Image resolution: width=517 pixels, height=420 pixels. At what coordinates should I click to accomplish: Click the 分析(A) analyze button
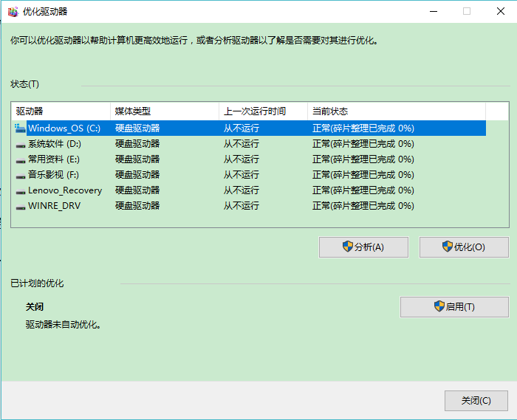click(363, 247)
